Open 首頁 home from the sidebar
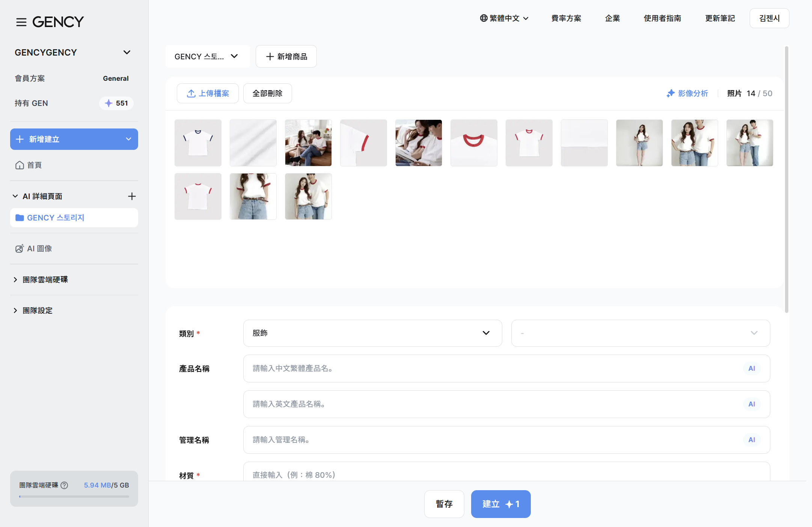 click(29, 165)
